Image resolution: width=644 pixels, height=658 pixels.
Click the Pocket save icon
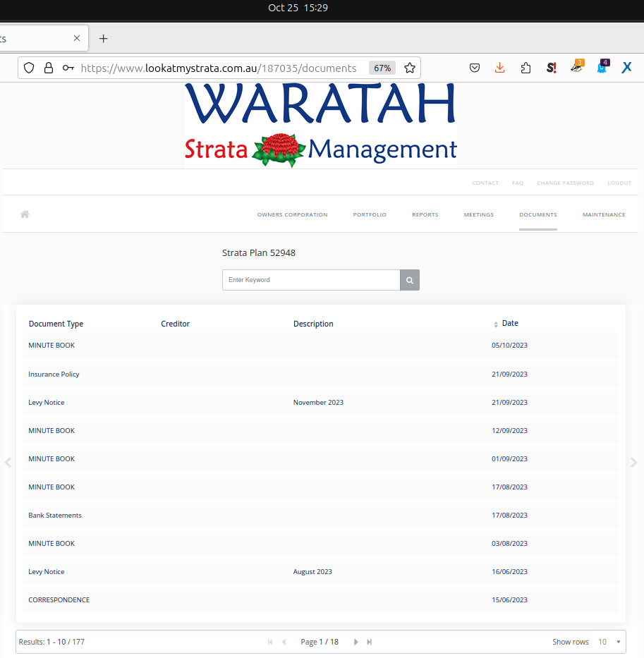coord(475,68)
